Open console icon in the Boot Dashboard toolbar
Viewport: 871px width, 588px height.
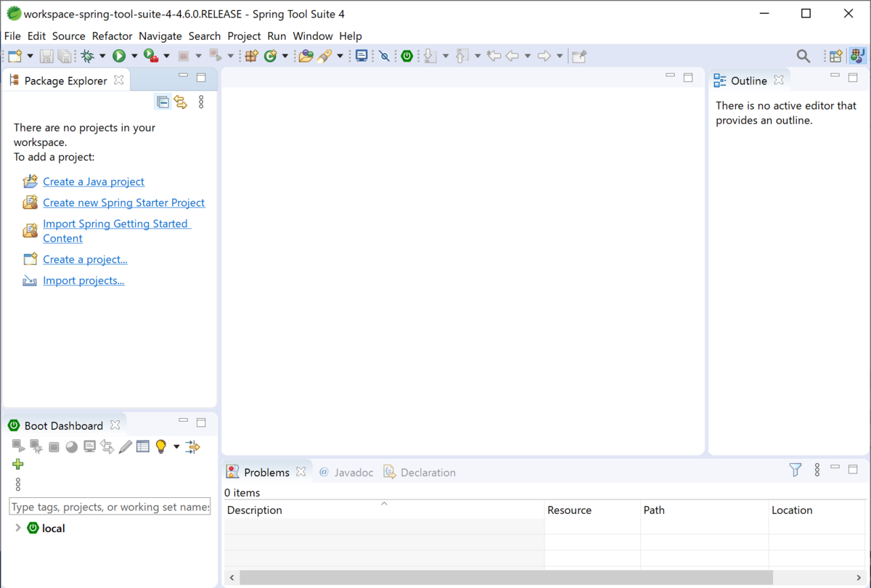[89, 446]
